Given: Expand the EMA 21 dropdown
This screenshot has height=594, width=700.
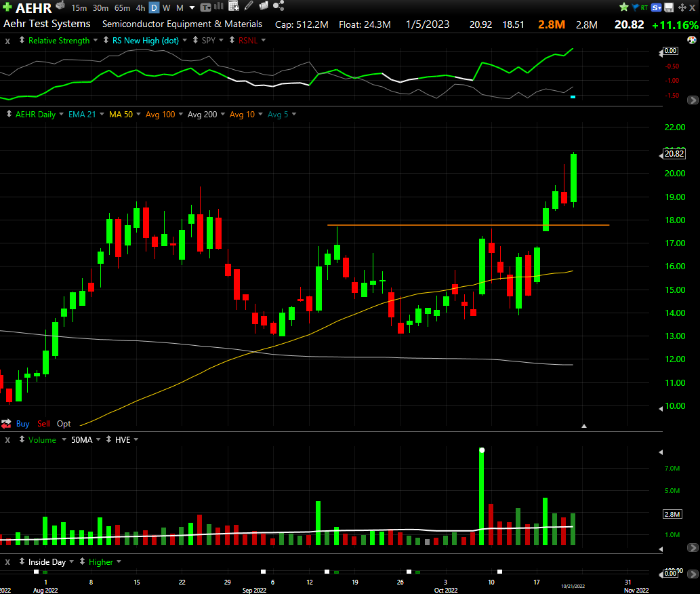Looking at the screenshot, I should pyautogui.click(x=102, y=115).
